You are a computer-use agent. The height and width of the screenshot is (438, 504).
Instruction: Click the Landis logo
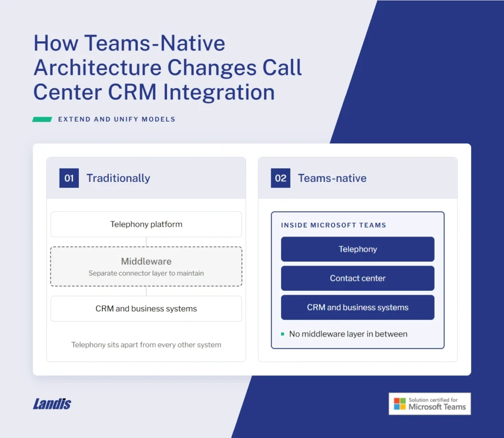pos(52,404)
